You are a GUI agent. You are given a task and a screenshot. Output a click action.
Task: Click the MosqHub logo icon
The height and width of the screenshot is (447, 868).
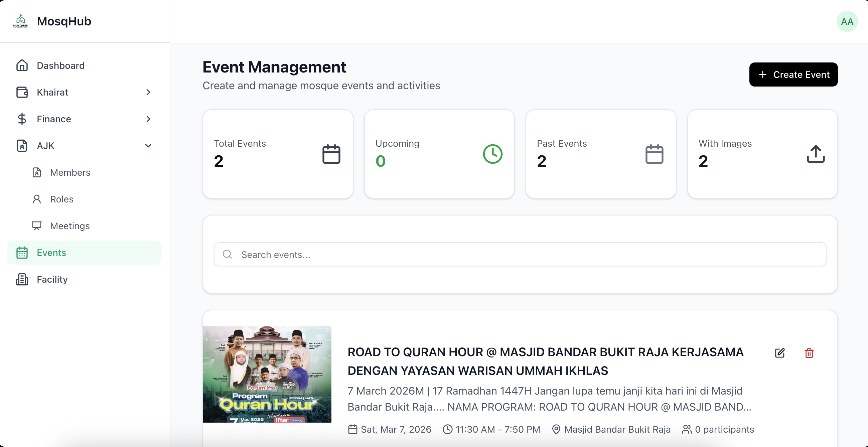(x=21, y=21)
